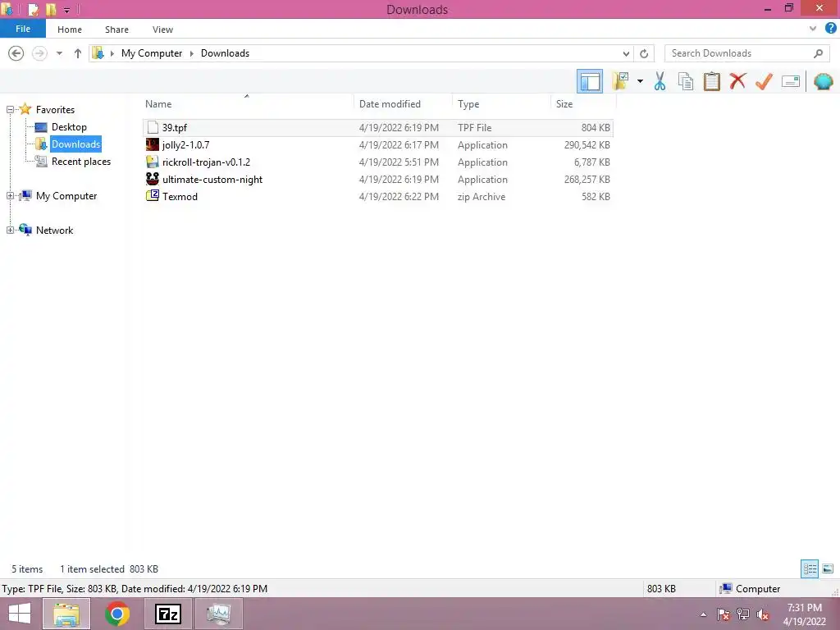Click the Paste clipboard icon
This screenshot has height=630, width=840.
(x=711, y=81)
